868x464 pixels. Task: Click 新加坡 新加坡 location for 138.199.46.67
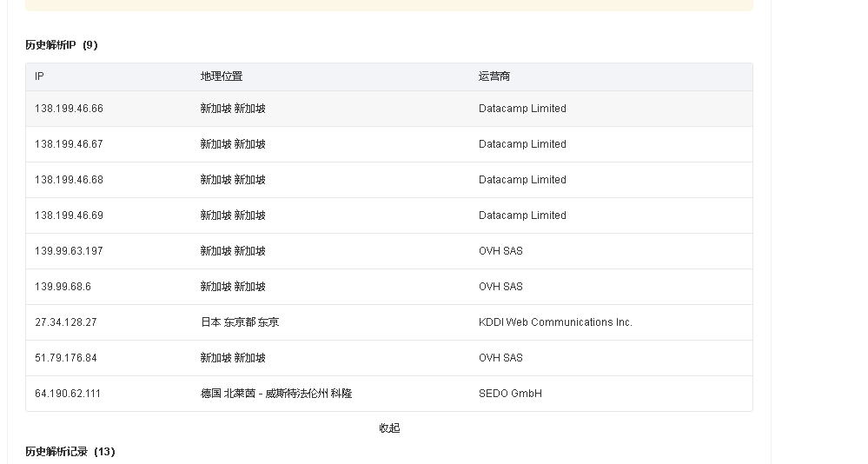pos(233,144)
